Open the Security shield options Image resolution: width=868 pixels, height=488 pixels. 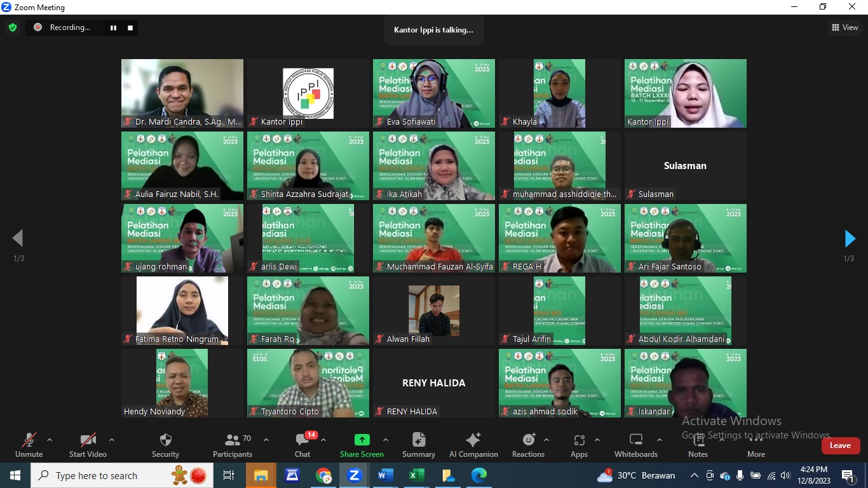tap(165, 445)
